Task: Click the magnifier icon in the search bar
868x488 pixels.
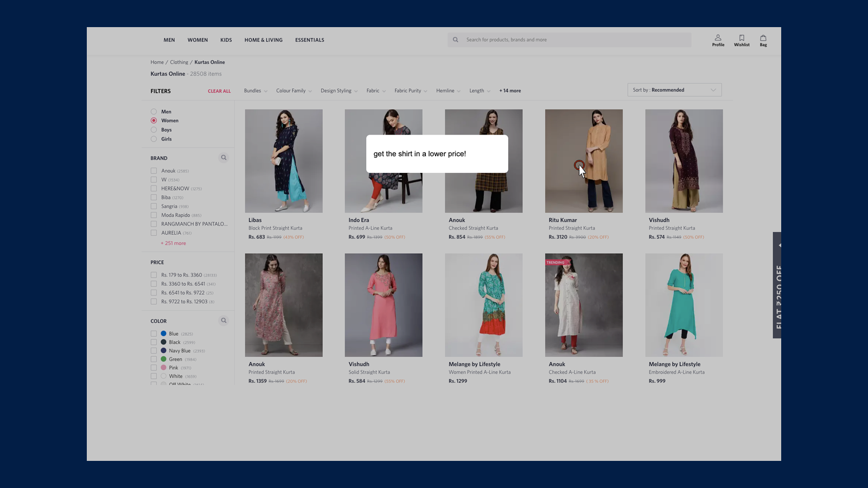Action: pyautogui.click(x=455, y=39)
